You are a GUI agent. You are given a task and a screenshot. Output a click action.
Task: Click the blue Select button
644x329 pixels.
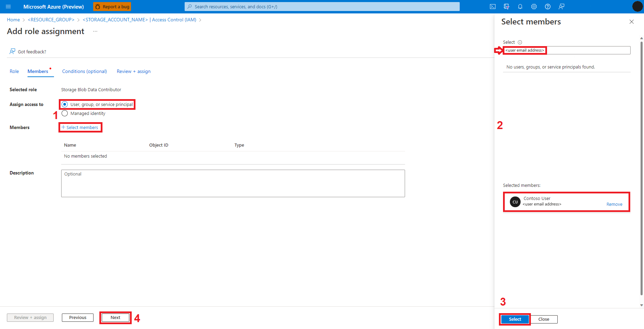point(515,319)
